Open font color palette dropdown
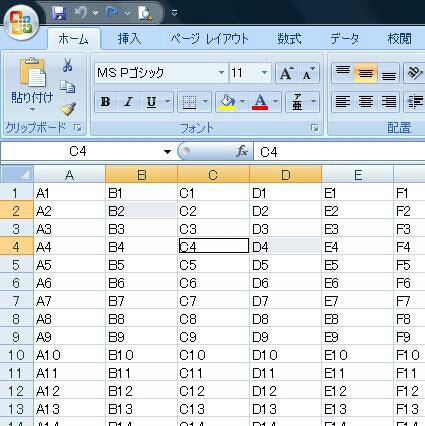Image resolution: width=425 pixels, height=426 pixels. [x=275, y=101]
